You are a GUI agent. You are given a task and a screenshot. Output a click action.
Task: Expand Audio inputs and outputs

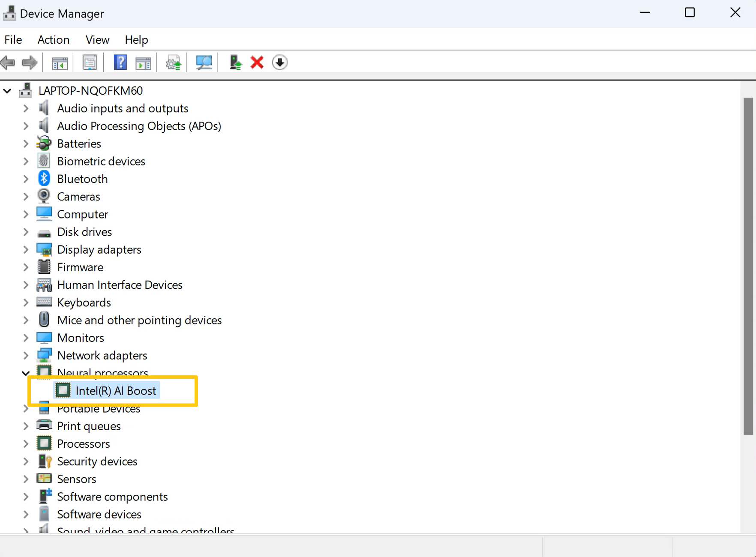[x=26, y=108]
